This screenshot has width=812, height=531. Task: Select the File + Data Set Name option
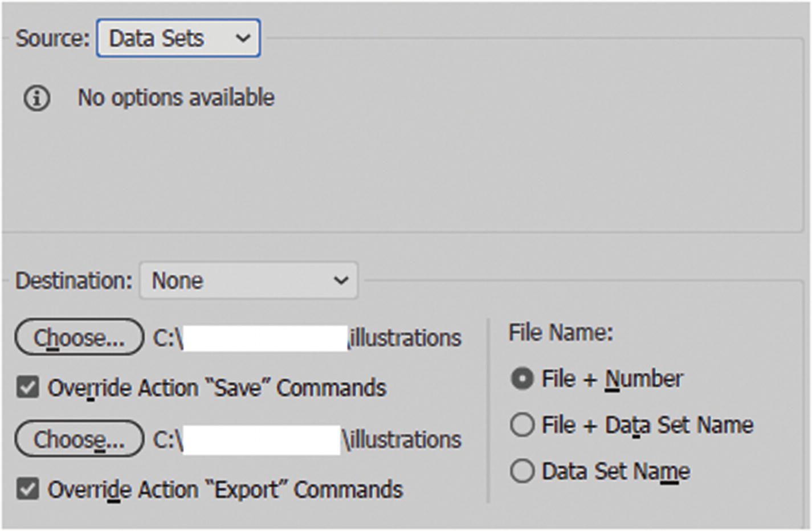coord(523,425)
